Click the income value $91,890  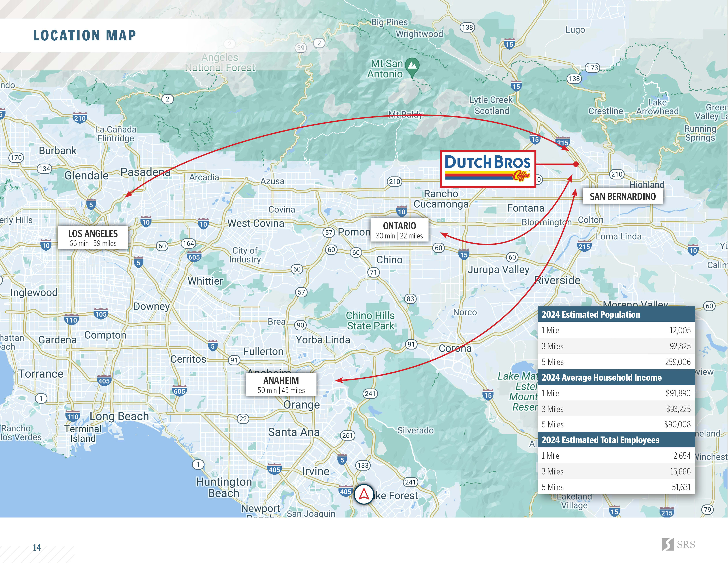point(678,393)
